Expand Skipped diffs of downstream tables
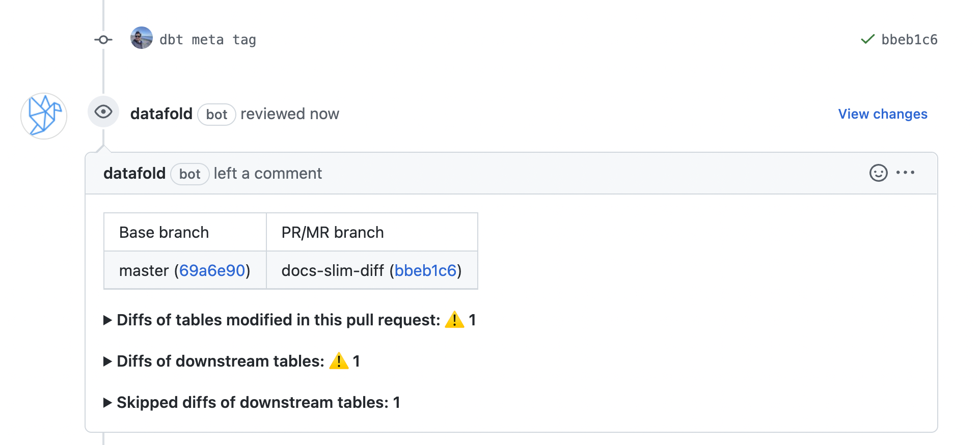This screenshot has width=980, height=445. 252,402
